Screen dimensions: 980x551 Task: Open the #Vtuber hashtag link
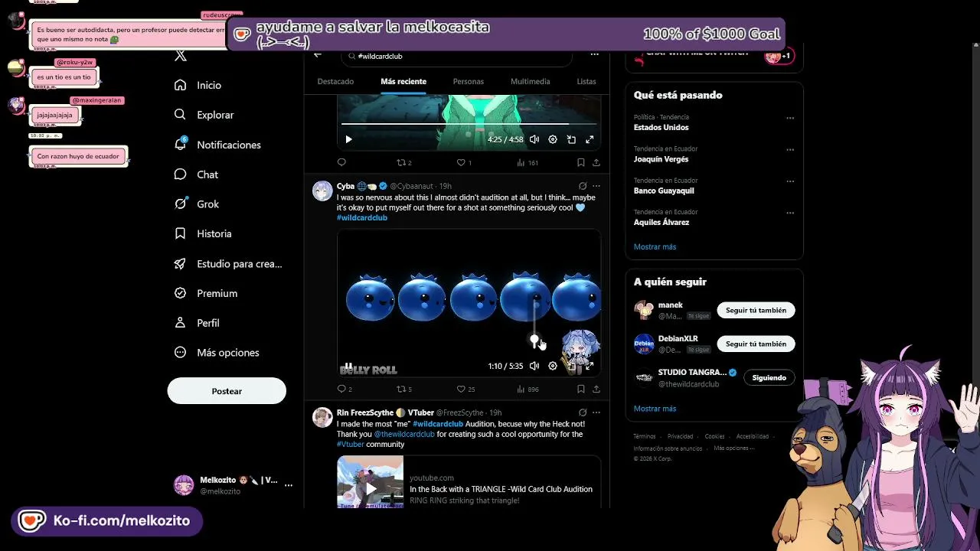[x=350, y=445]
